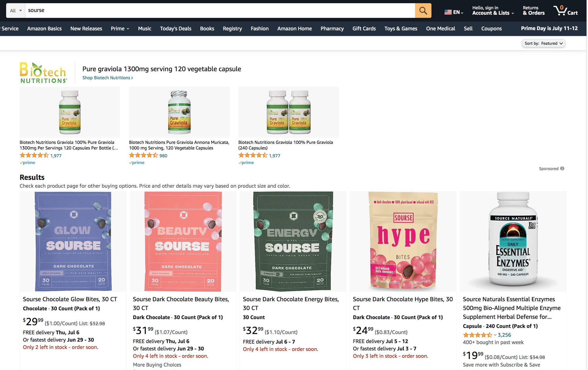Viewport: 588px width, 370px height.
Task: Go to Gift Cards
Action: click(364, 28)
